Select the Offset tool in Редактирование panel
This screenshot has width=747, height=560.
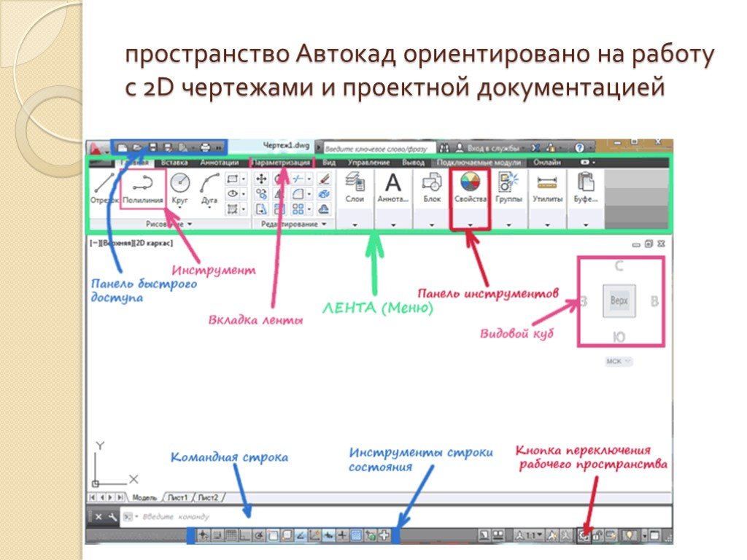tap(324, 209)
